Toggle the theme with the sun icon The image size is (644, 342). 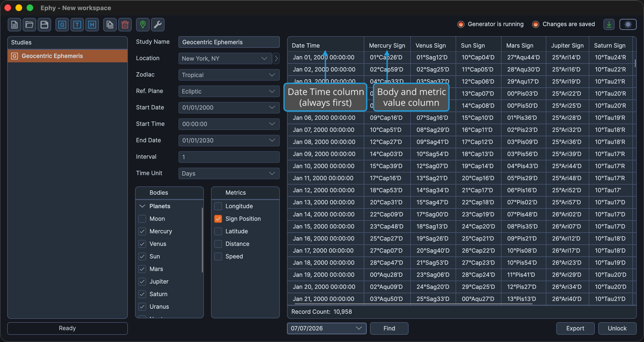(x=628, y=25)
